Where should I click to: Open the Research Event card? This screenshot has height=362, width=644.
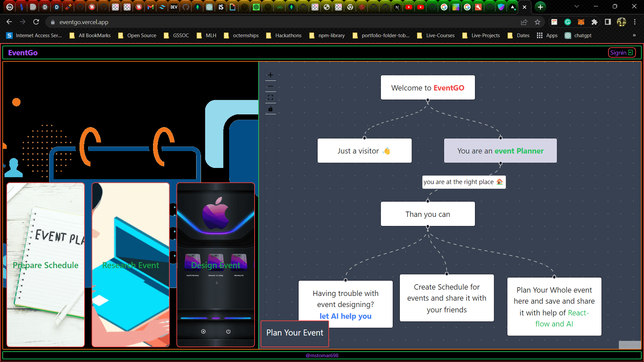[130, 265]
